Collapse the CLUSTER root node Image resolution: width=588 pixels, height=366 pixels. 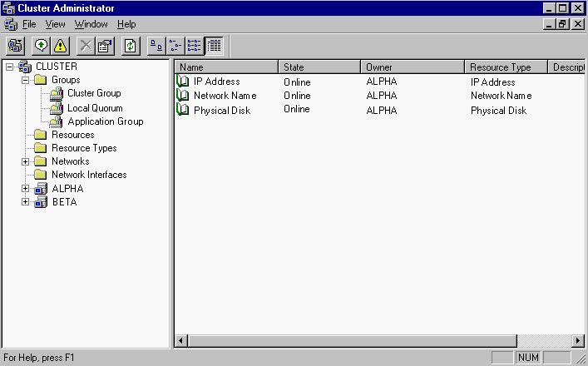click(10, 67)
